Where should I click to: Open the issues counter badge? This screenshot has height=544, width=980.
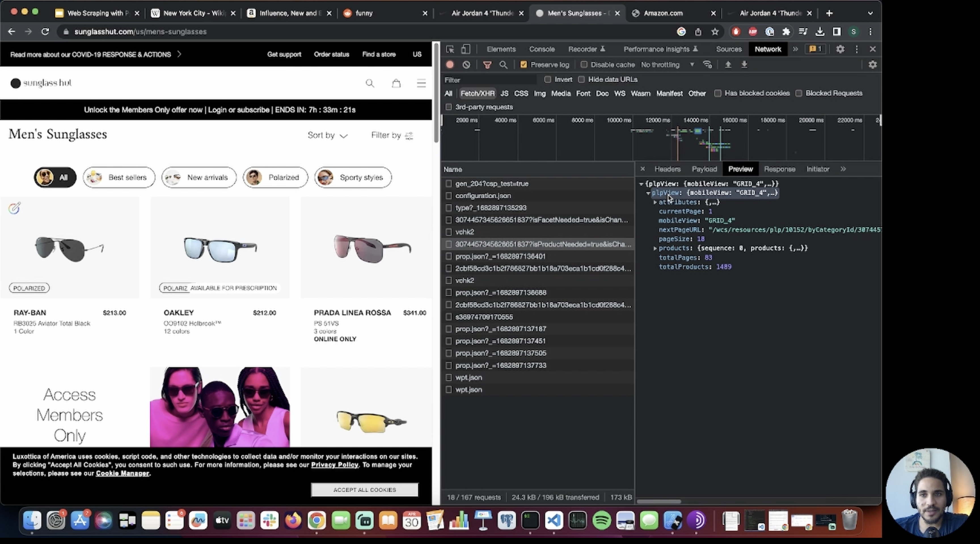(815, 49)
